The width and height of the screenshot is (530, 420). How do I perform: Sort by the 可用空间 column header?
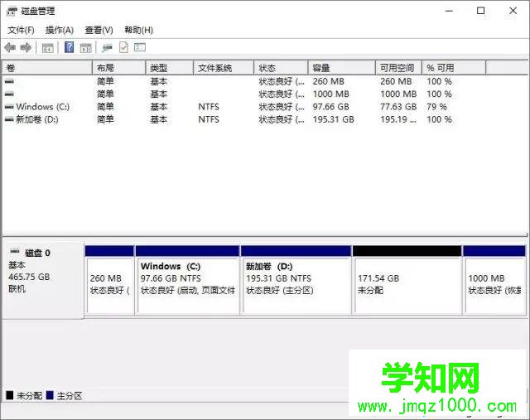(399, 68)
